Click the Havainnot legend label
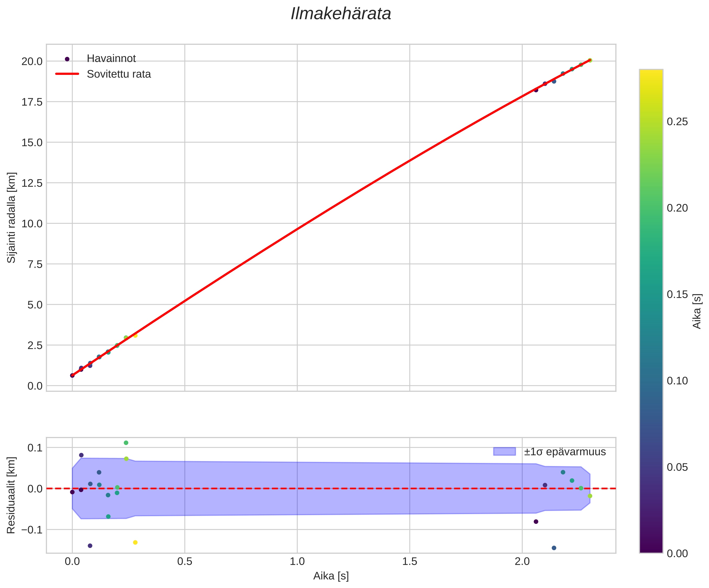Viewport: 709px width, 588px height. pyautogui.click(x=111, y=59)
